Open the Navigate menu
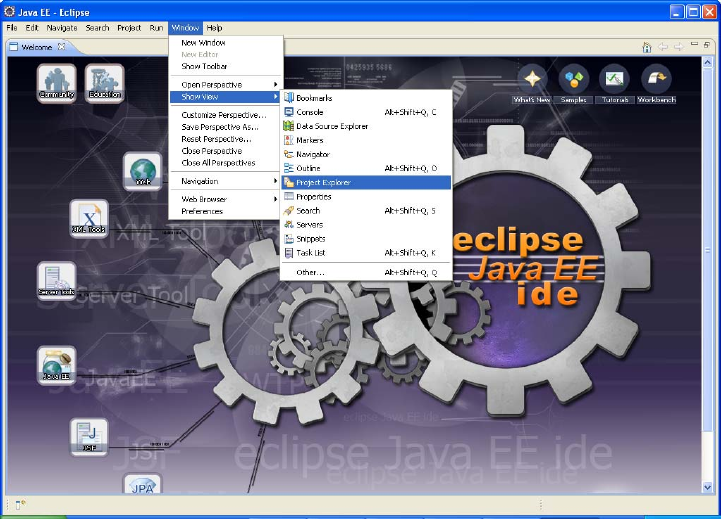The image size is (721, 519). click(62, 28)
